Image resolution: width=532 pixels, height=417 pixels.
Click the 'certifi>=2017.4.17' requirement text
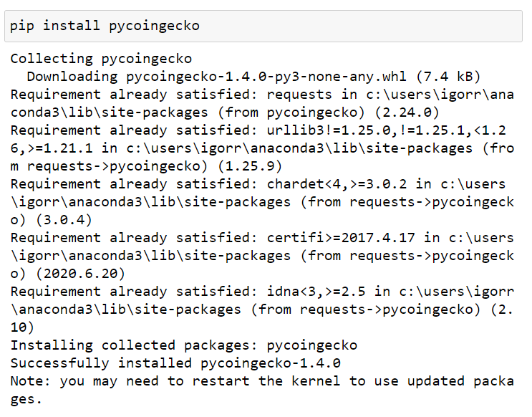341,238
